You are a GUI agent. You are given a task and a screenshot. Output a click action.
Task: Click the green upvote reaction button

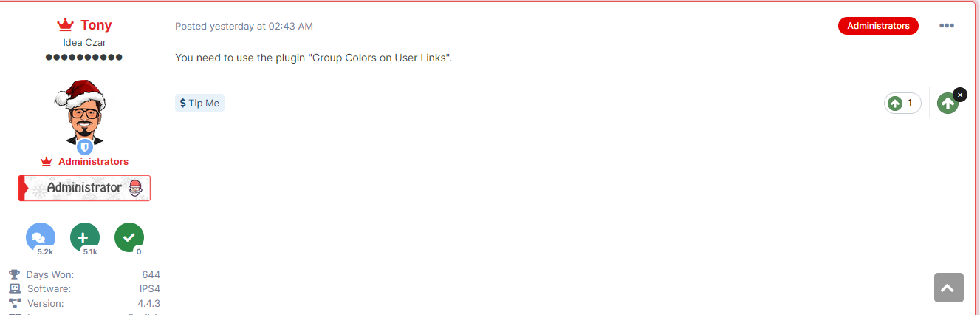tap(948, 104)
